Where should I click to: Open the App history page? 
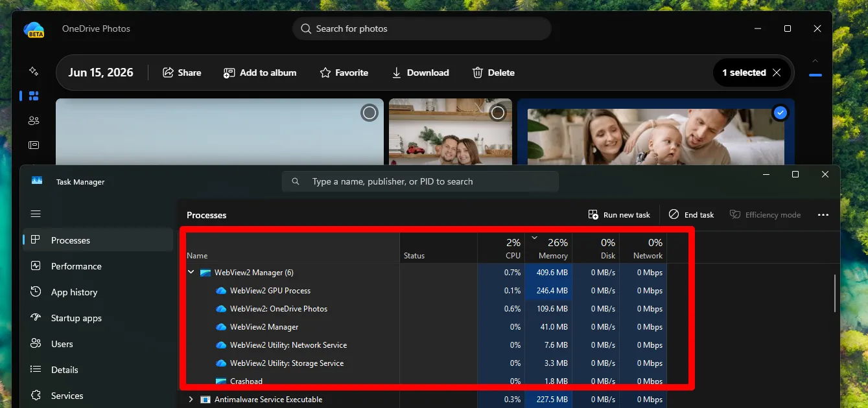99,292
